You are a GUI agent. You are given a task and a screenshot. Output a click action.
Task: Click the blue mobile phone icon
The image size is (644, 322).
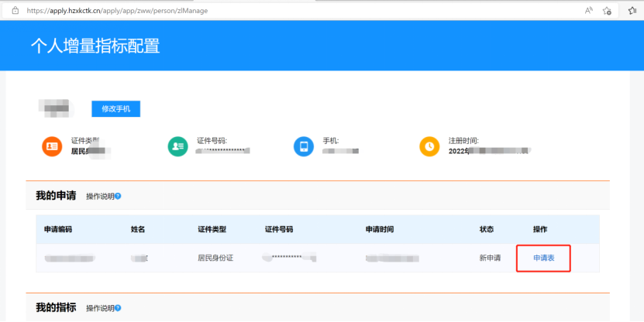[x=304, y=146]
